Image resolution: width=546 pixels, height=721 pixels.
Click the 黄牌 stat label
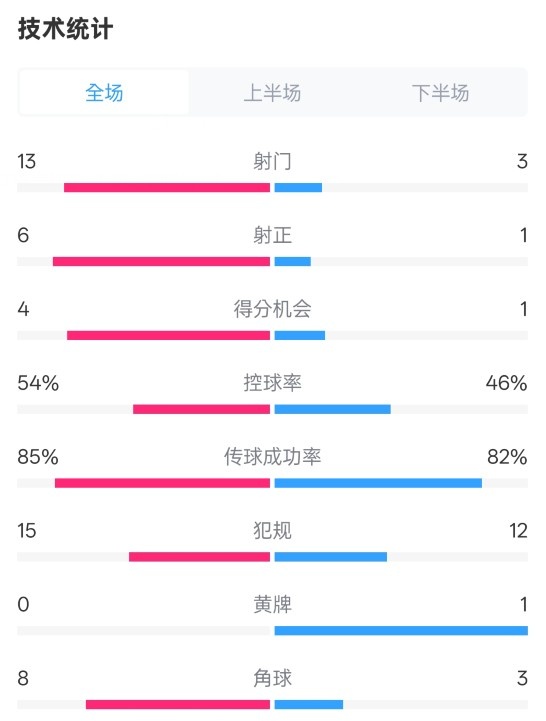[272, 604]
